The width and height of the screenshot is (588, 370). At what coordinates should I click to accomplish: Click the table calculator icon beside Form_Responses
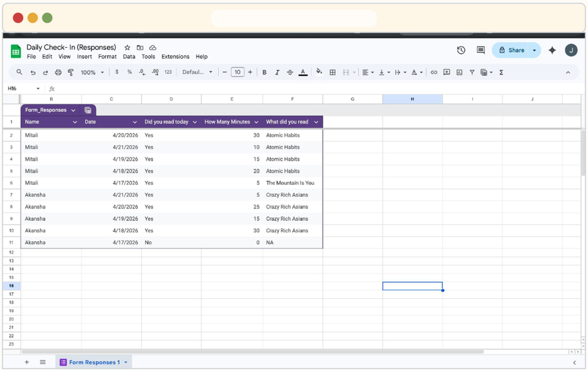click(88, 110)
